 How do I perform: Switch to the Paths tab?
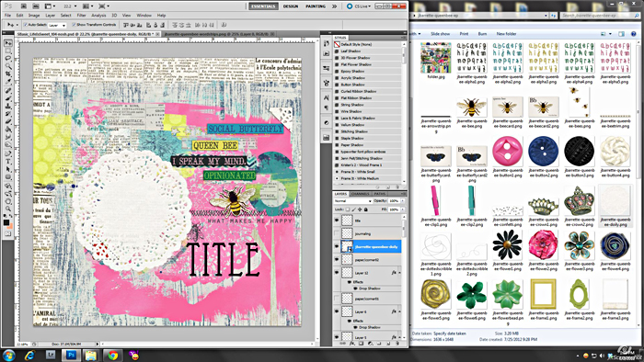(380, 194)
